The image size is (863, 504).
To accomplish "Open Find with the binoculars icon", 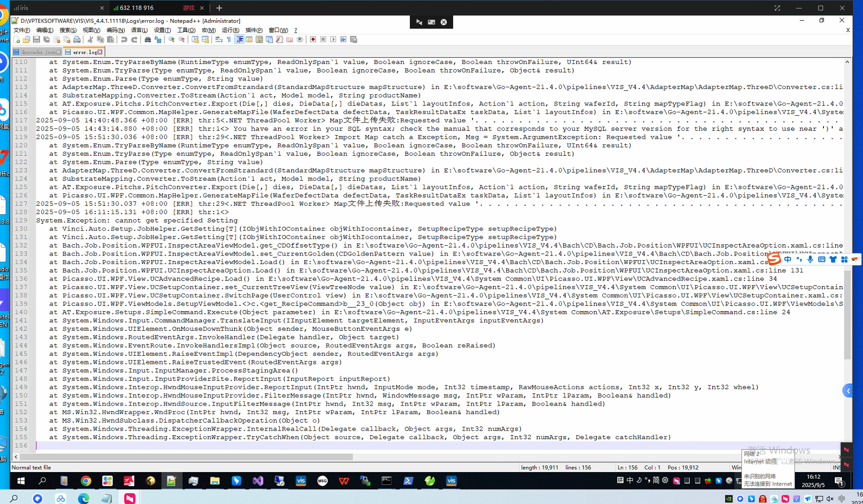I will pyautogui.click(x=147, y=40).
